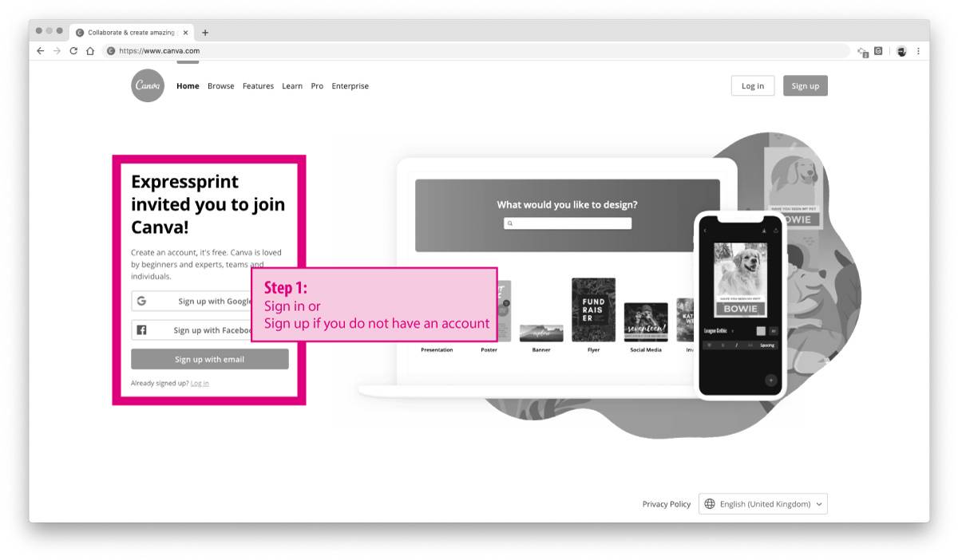The height and width of the screenshot is (560, 958).
Task: Open the Browse menu
Action: tap(221, 86)
